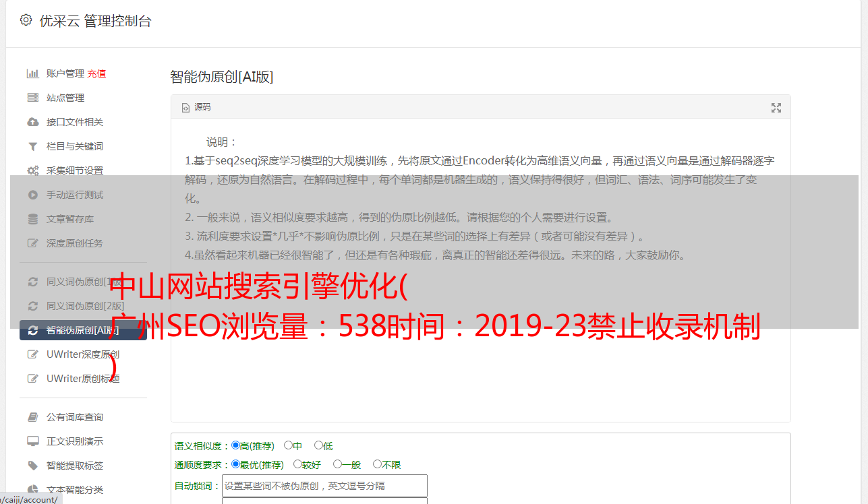The image size is (868, 504).
Task: Click the 说明 text in the editor
Action: (222, 142)
